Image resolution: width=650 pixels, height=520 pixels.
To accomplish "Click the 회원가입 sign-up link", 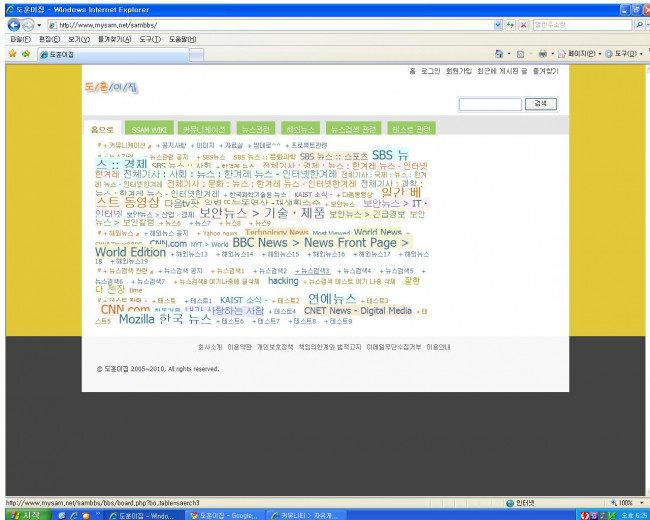I will [x=458, y=72].
